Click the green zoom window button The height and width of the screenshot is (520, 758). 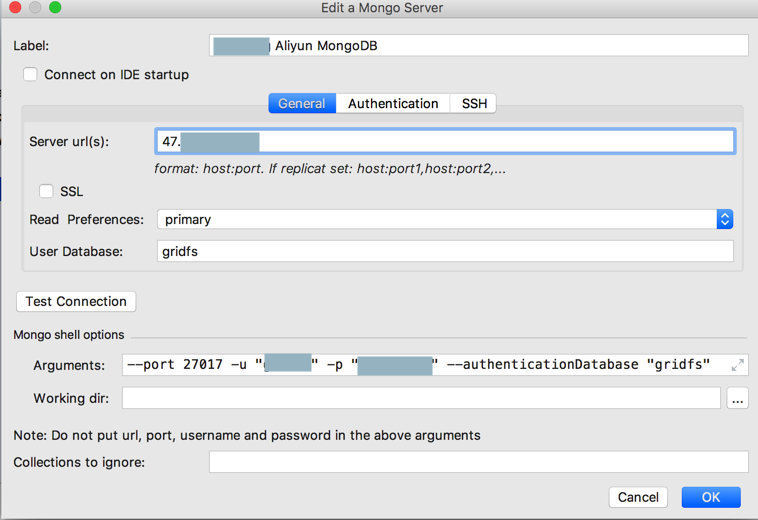click(55, 8)
